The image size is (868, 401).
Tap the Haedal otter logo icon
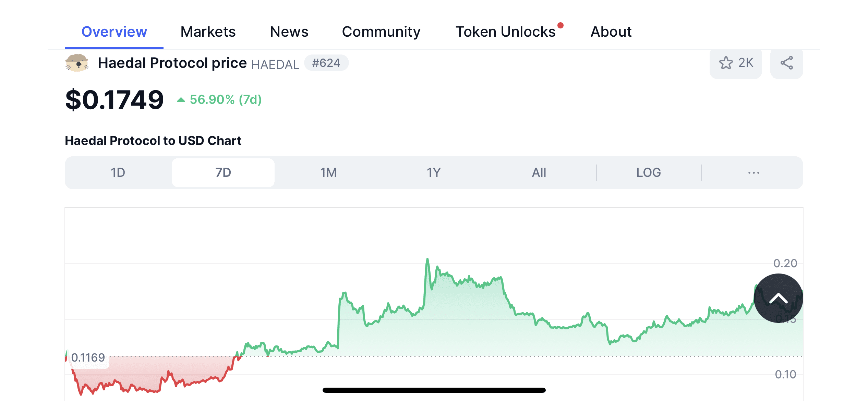[x=77, y=63]
